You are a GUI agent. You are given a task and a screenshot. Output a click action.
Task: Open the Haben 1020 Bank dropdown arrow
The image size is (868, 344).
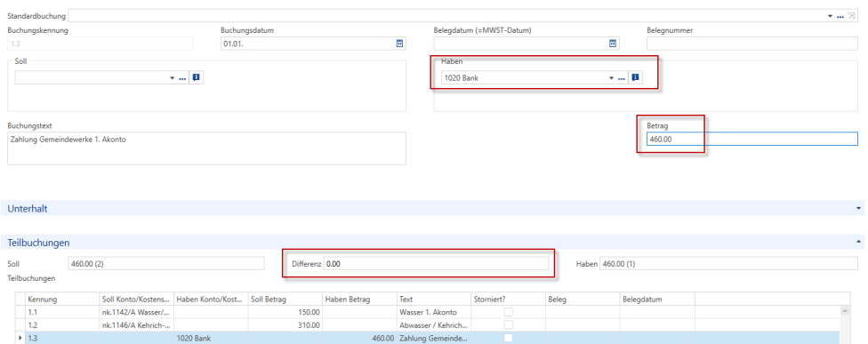pos(612,78)
